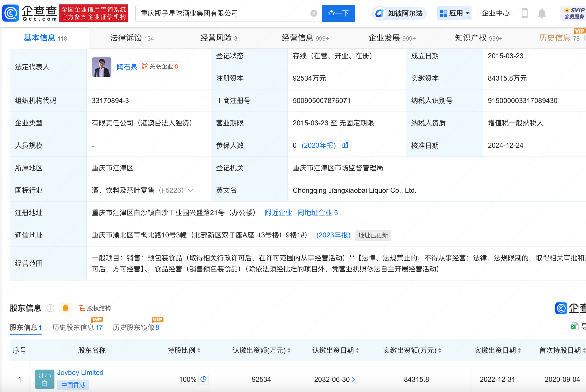Show shareholder info help tooltip
Viewport: 586px width, 392px height.
tap(50, 308)
